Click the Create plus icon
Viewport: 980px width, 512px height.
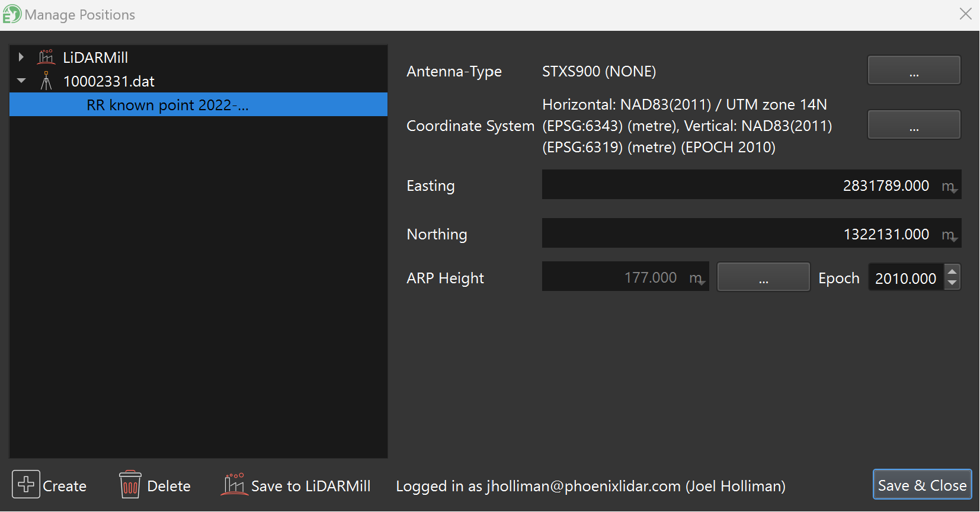(x=26, y=485)
